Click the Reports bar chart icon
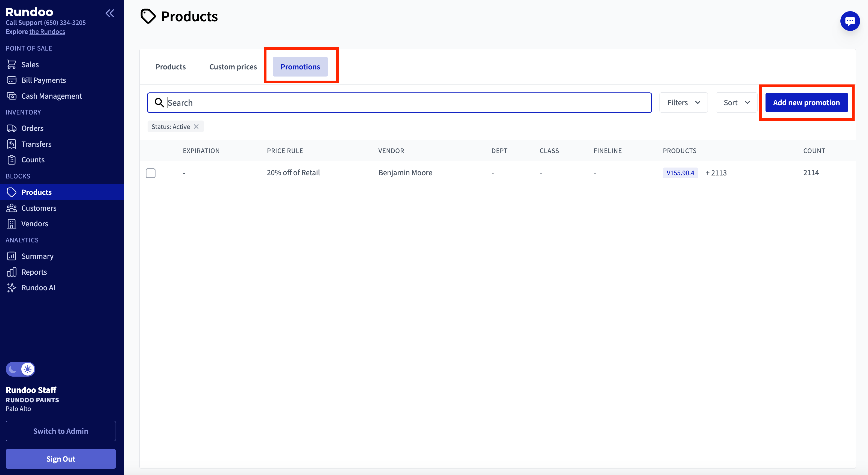Screen dimensions: 868x475 pos(11,272)
